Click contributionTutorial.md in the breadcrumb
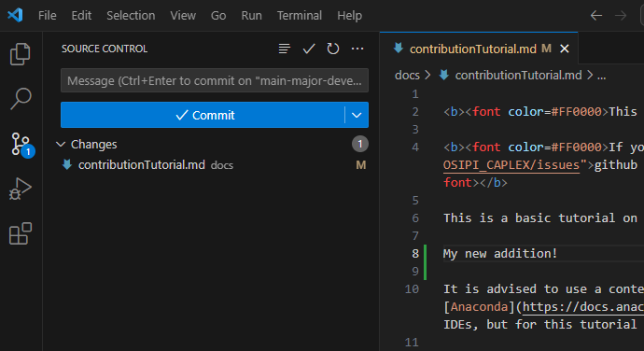The height and width of the screenshot is (351, 644). (x=518, y=76)
